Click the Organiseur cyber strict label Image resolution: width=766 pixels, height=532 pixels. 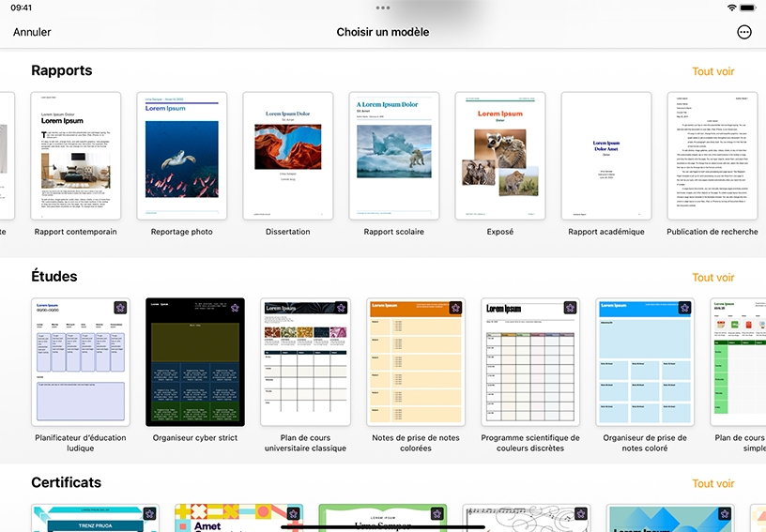coord(195,438)
